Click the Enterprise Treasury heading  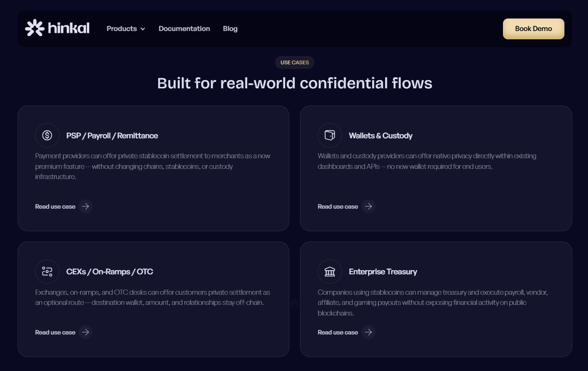tap(383, 272)
